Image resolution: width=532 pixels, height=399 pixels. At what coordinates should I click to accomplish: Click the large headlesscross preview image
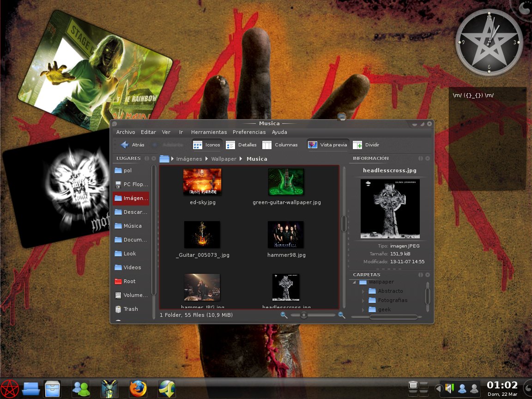pyautogui.click(x=390, y=209)
